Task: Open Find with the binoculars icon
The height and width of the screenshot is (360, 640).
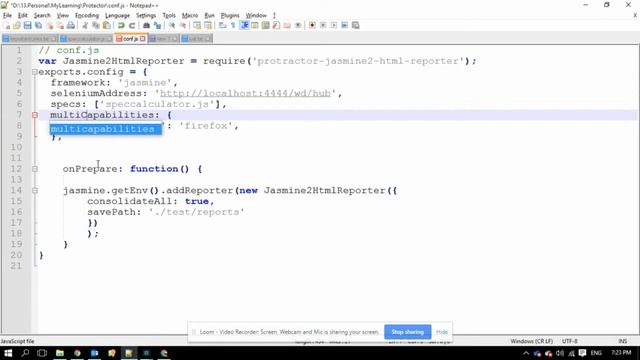Action: [x=146, y=25]
